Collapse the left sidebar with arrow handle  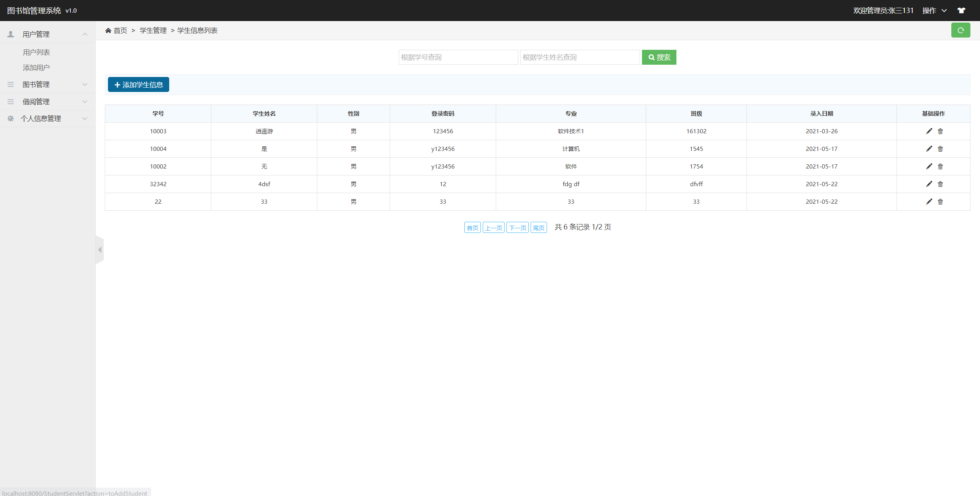point(100,250)
